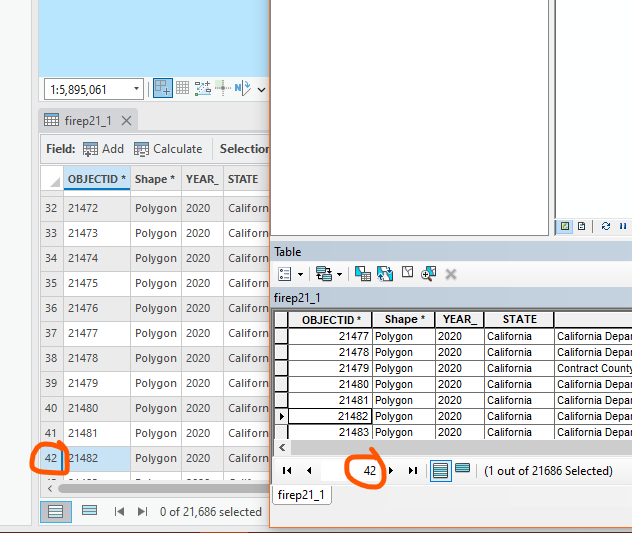Click cell 21476 in Pro table
The width and height of the screenshot is (632, 533).
pyautogui.click(x=97, y=308)
